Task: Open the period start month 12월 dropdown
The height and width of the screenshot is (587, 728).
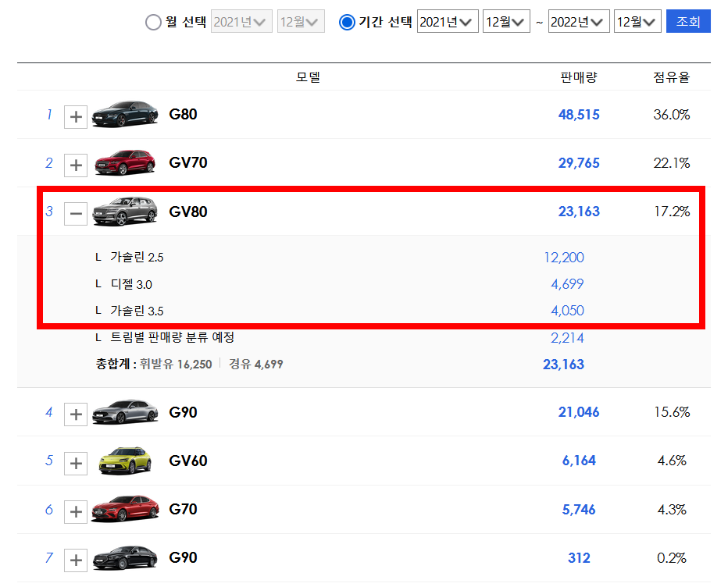Action: [506, 22]
